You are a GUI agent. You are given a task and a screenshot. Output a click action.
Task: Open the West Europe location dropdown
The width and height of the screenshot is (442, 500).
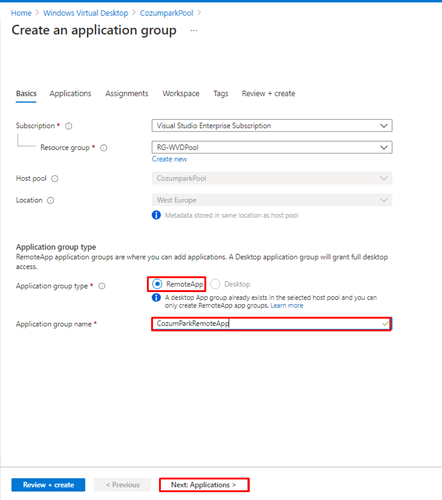(272, 200)
